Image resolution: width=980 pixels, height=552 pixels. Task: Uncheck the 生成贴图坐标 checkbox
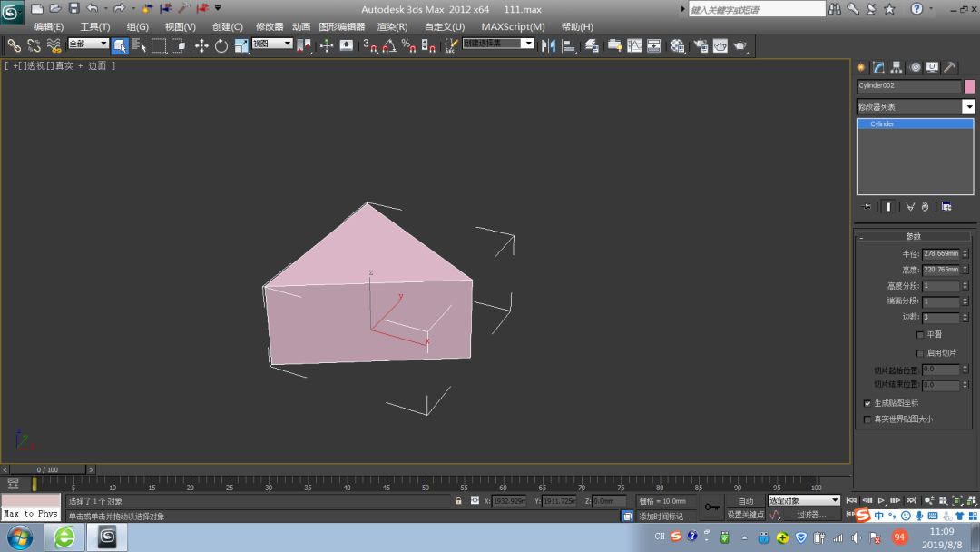867,403
